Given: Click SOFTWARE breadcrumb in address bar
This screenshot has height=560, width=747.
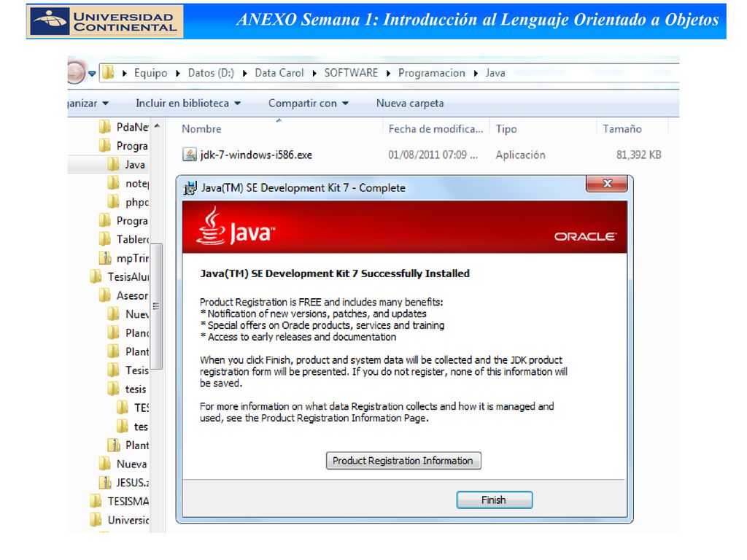Looking at the screenshot, I should (351, 73).
